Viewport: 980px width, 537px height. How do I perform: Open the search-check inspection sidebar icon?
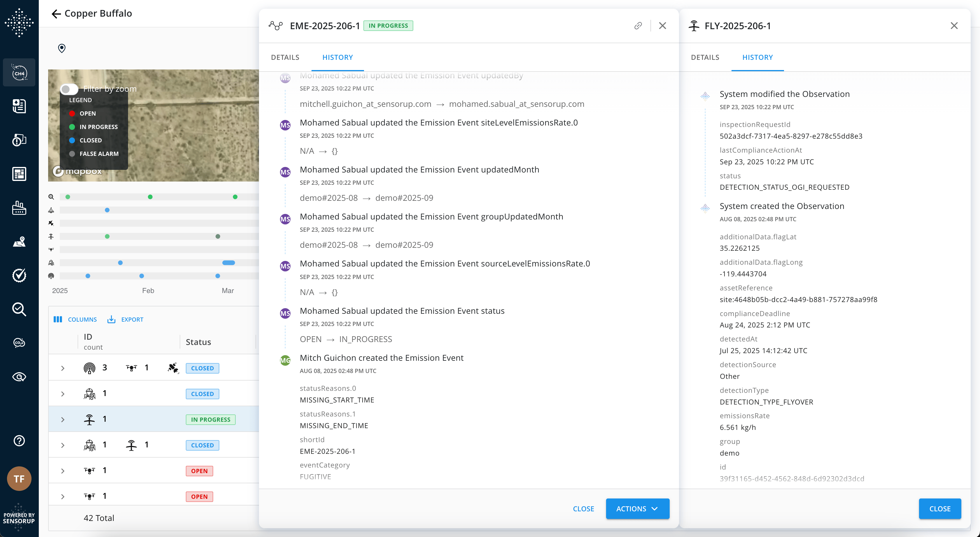(19, 309)
